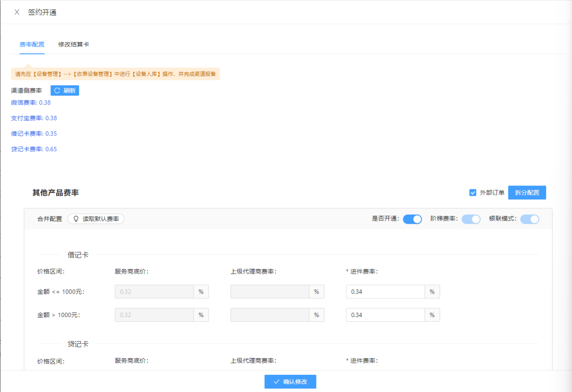Close the 签约开通 dialog with X icon

pos(17,12)
